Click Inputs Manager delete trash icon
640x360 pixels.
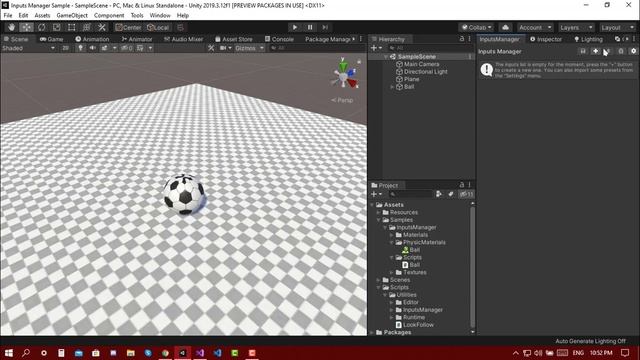[620, 51]
